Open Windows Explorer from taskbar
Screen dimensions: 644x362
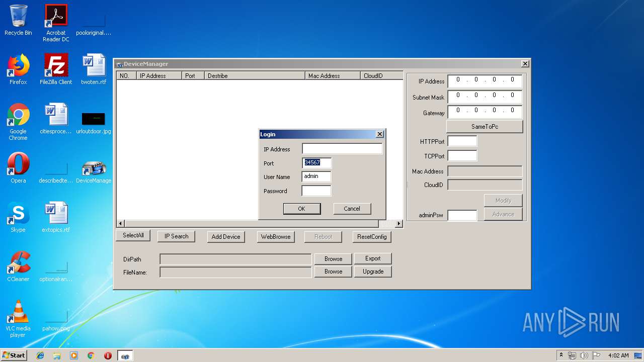(x=57, y=355)
